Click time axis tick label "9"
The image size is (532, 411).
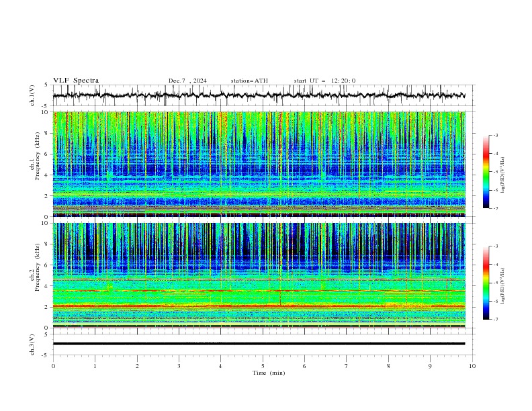tap(430, 366)
